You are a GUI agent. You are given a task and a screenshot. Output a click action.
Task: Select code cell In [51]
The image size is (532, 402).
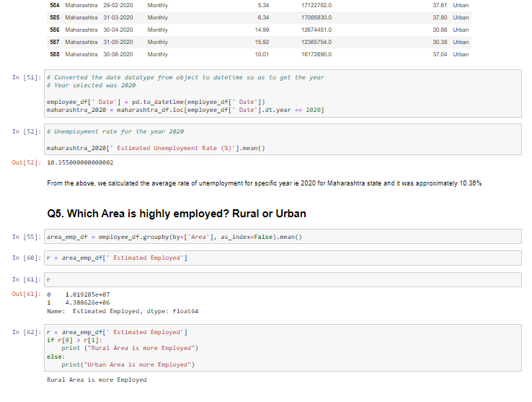283,93
